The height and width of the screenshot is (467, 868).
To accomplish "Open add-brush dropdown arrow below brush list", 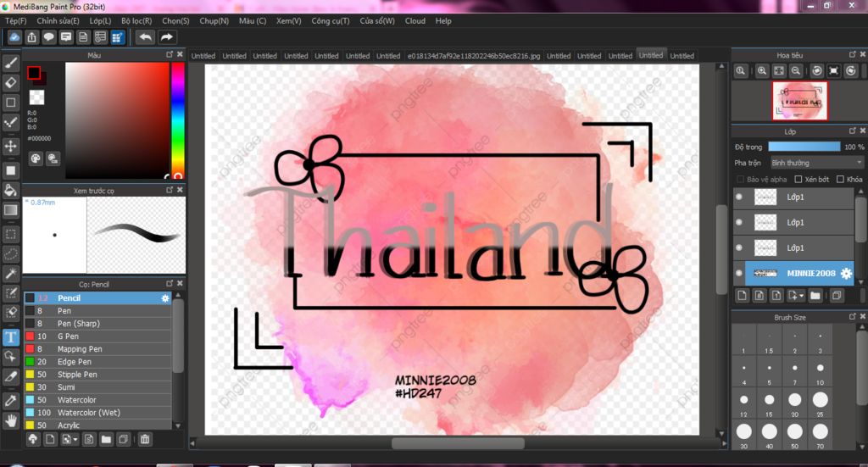I will click(x=75, y=440).
